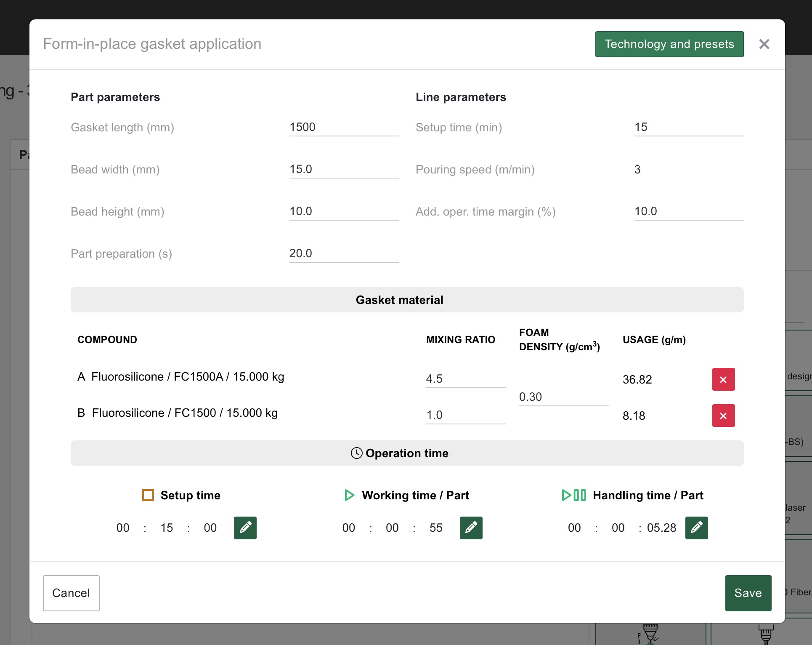Viewport: 812px width, 645px height.
Task: Remove compound B Fluorosilicone FC1500
Action: pos(723,416)
